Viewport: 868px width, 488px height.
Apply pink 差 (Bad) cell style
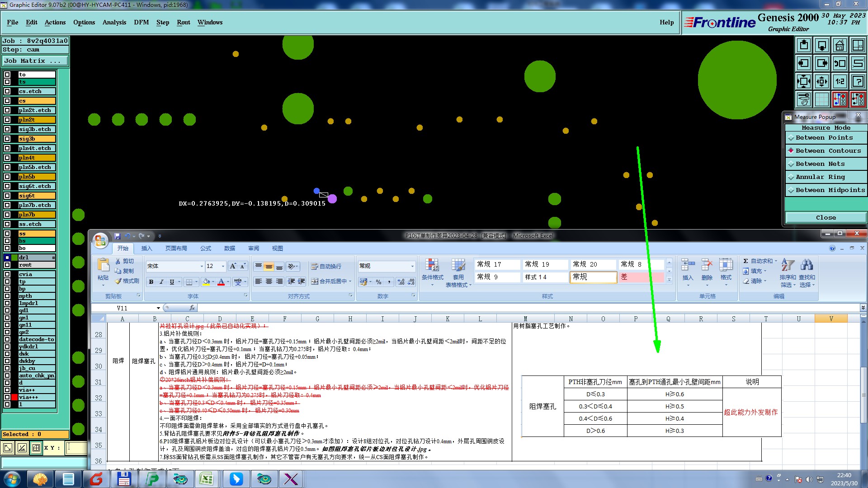(641, 277)
